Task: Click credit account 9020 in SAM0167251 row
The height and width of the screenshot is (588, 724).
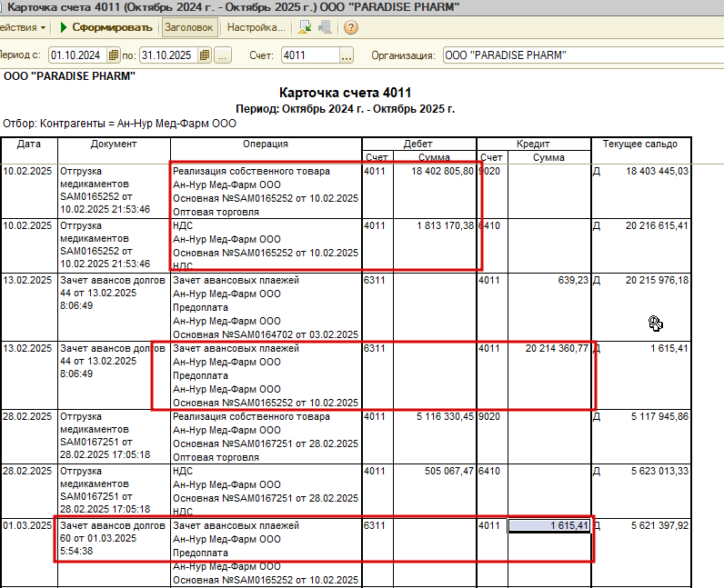Action: pos(489,417)
